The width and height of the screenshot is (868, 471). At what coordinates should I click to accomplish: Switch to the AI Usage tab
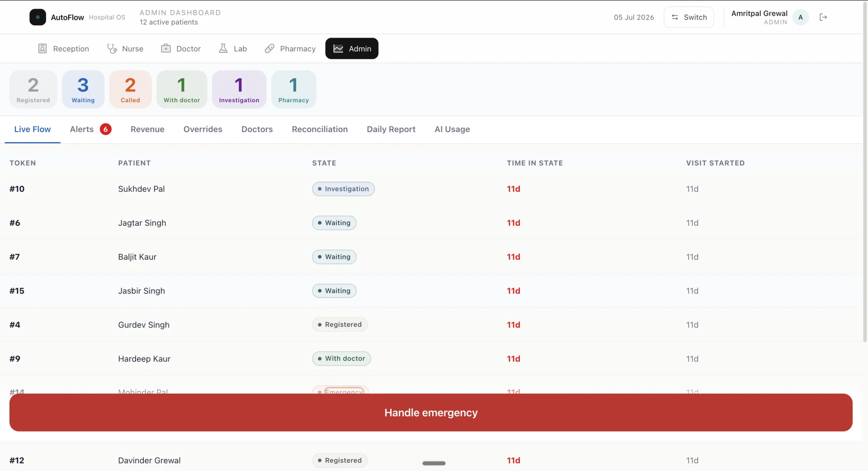click(452, 129)
